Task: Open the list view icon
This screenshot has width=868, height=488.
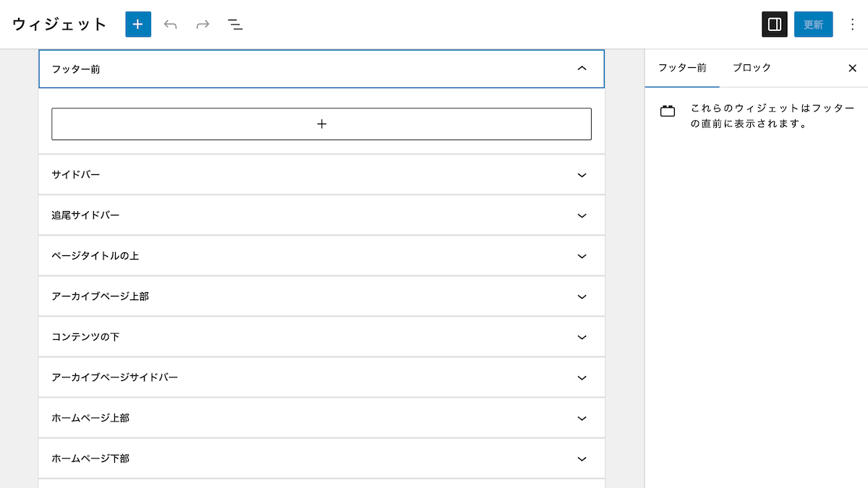Action: (234, 24)
